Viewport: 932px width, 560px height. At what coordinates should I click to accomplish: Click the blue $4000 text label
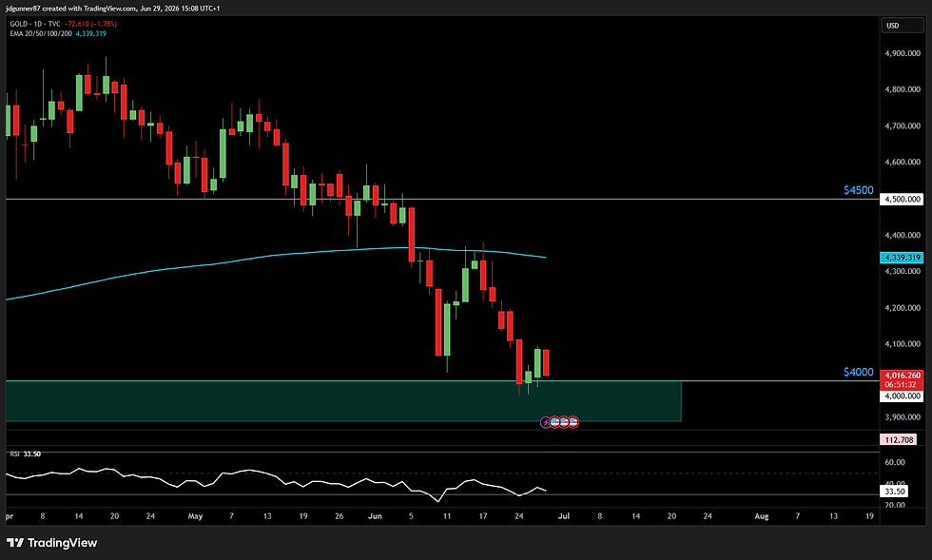coord(858,372)
